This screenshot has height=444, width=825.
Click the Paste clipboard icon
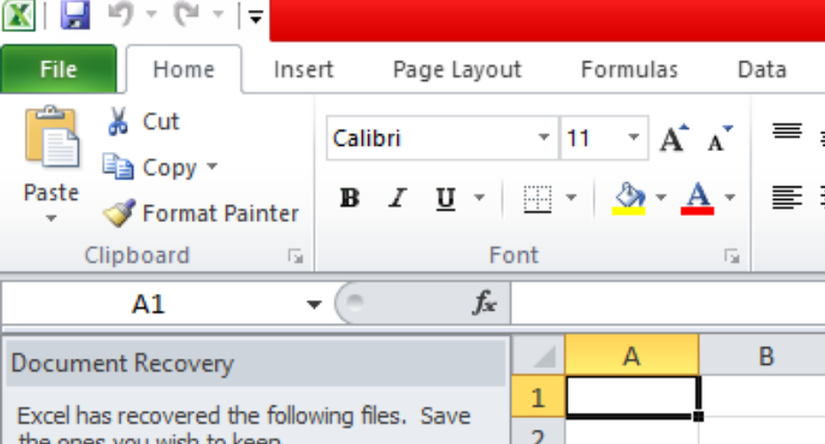click(x=51, y=140)
